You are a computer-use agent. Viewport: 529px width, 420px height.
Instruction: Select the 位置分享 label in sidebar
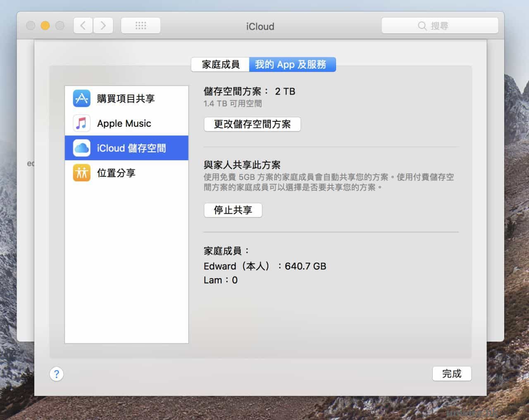pos(116,173)
